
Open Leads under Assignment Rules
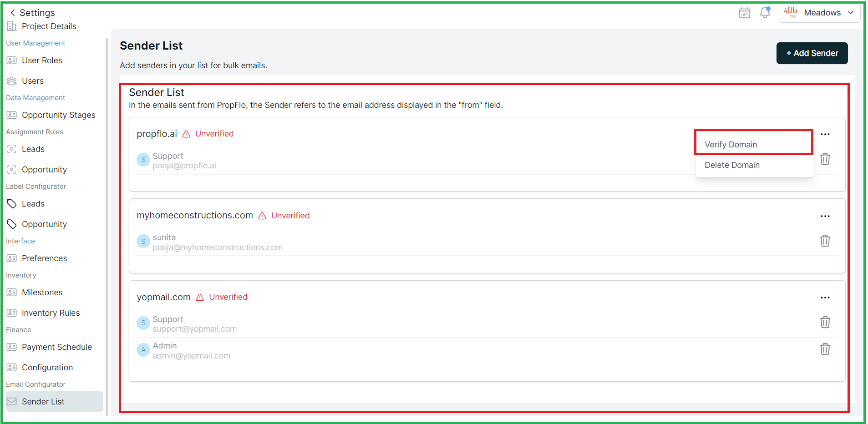click(x=33, y=149)
